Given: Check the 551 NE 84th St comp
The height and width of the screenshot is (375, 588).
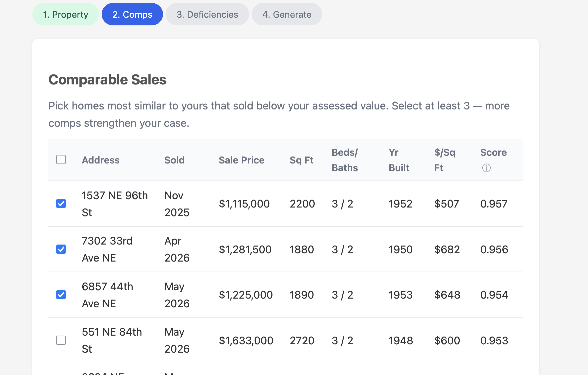Looking at the screenshot, I should point(61,340).
